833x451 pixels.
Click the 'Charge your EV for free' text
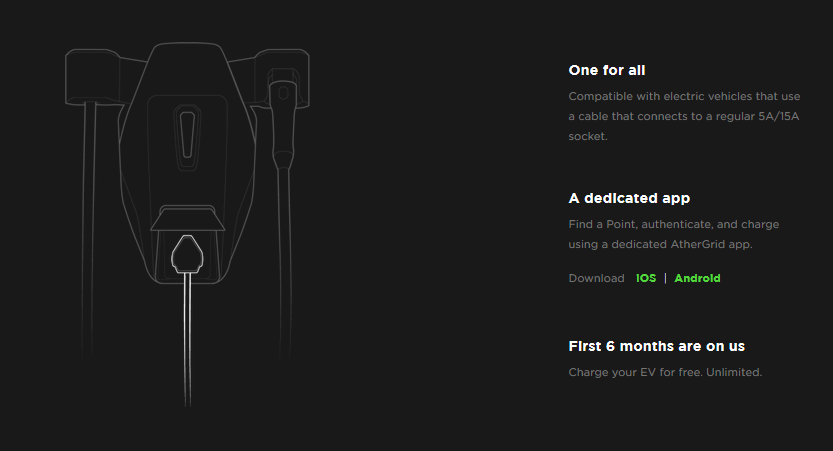(x=665, y=372)
